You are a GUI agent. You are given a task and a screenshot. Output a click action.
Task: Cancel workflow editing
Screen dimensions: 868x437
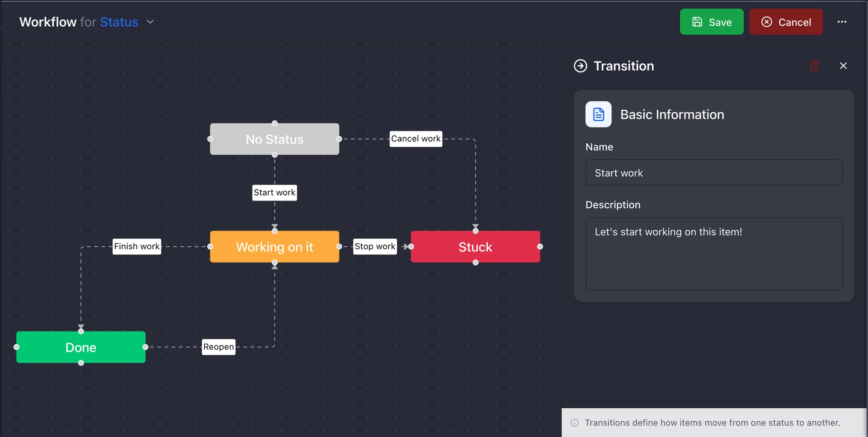point(786,22)
